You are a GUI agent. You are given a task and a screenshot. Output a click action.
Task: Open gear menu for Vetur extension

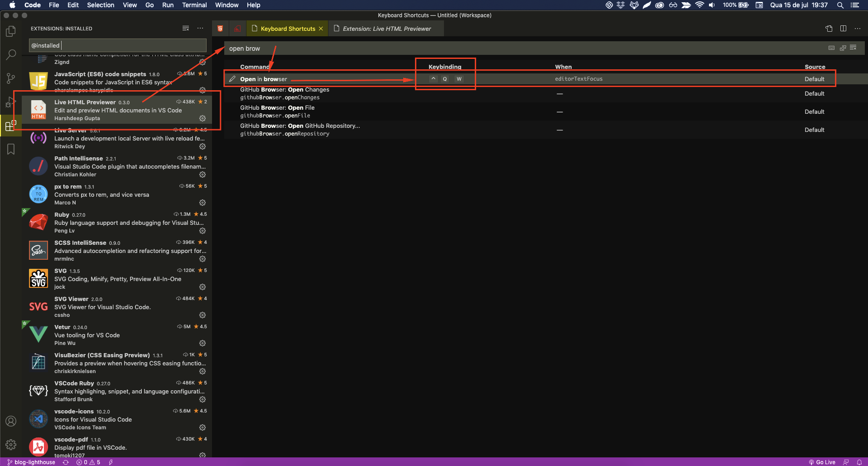(x=203, y=343)
